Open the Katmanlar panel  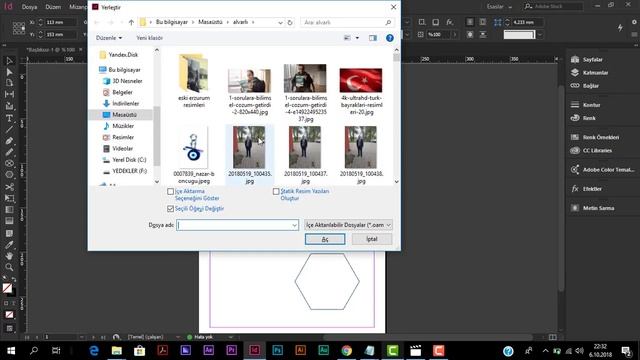[x=589, y=73]
